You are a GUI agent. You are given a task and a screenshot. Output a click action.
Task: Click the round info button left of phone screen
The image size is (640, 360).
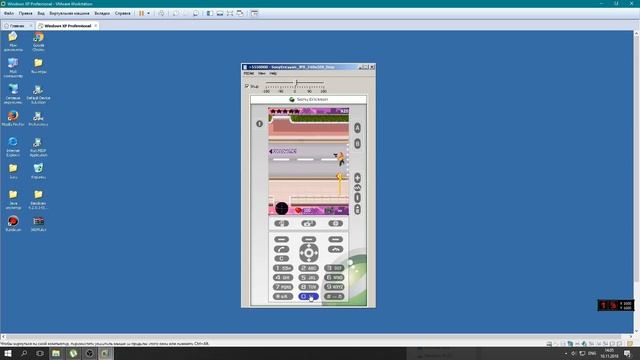[259, 124]
